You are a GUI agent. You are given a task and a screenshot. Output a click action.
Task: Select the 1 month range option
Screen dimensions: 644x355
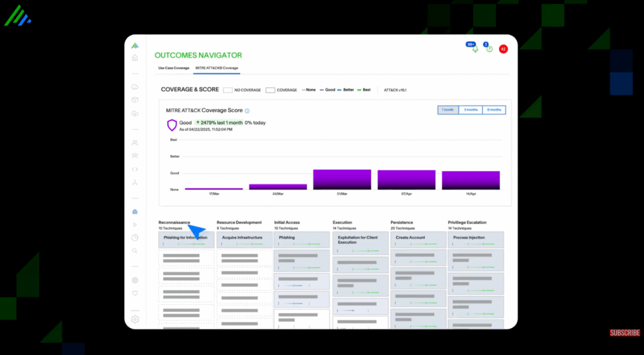(448, 110)
